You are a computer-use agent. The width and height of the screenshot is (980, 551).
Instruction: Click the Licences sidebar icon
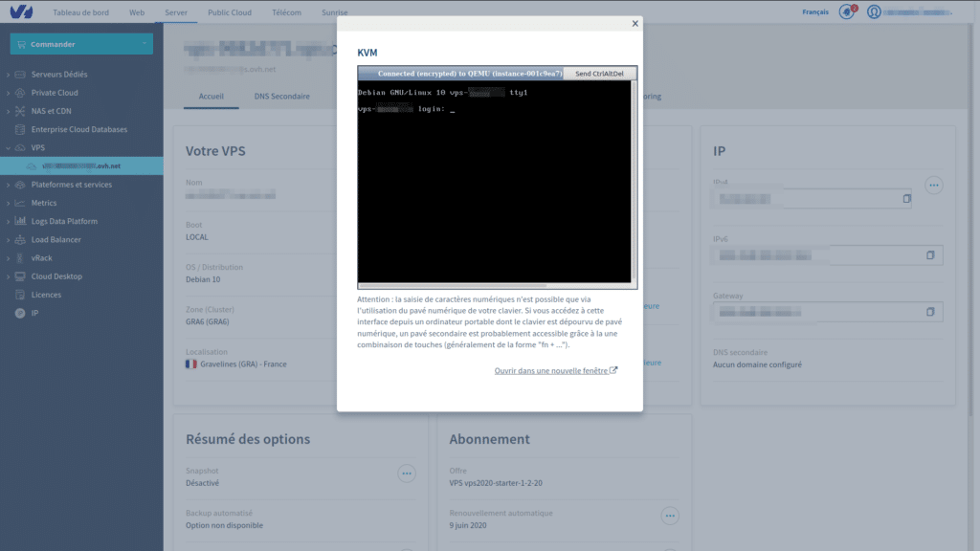[20, 295]
